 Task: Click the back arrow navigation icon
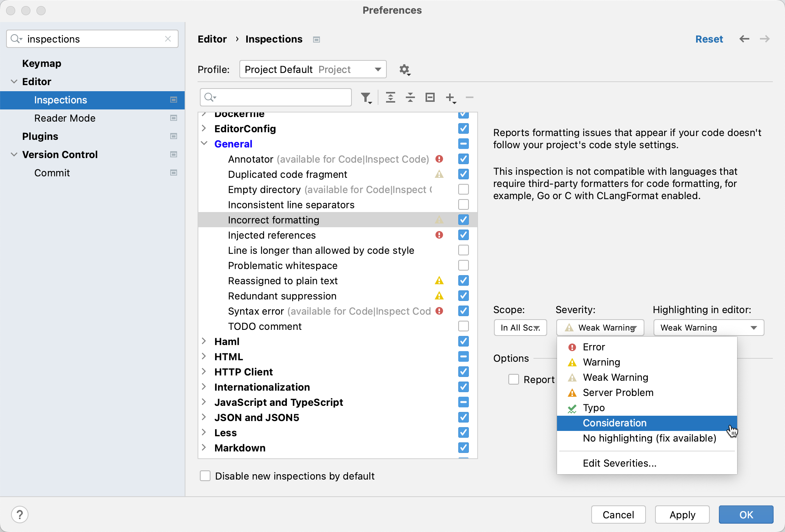coord(744,39)
